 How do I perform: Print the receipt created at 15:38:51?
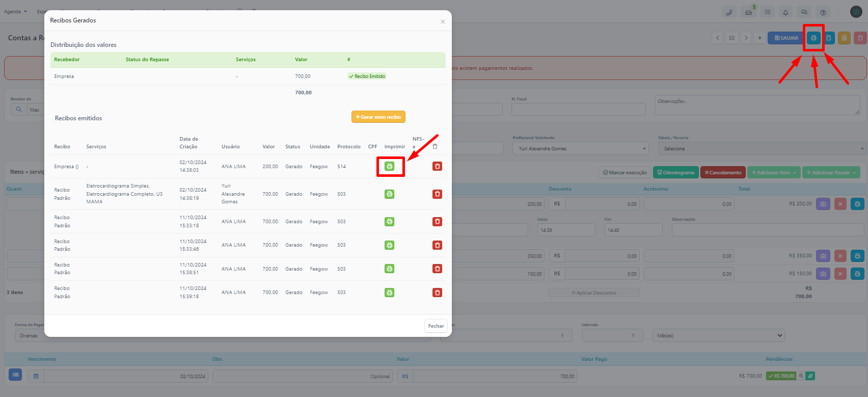click(389, 269)
